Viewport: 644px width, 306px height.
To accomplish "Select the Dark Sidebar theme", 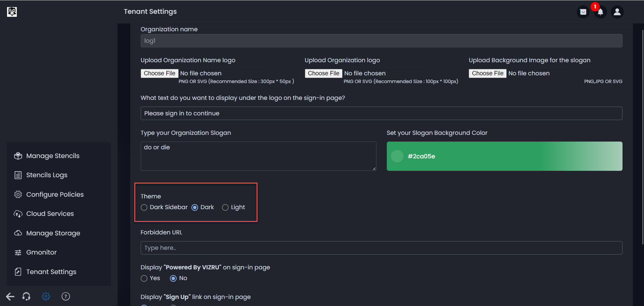I will pyautogui.click(x=144, y=207).
